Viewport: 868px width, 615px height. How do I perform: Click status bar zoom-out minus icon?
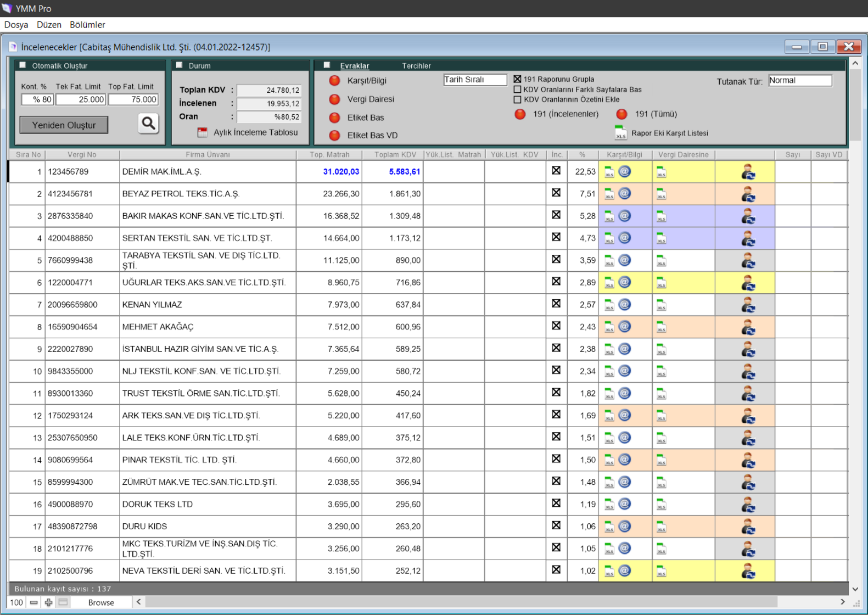[34, 602]
